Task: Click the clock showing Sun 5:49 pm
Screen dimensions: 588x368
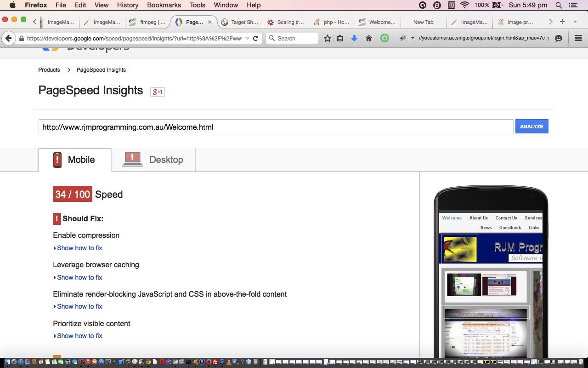Action: click(x=528, y=5)
